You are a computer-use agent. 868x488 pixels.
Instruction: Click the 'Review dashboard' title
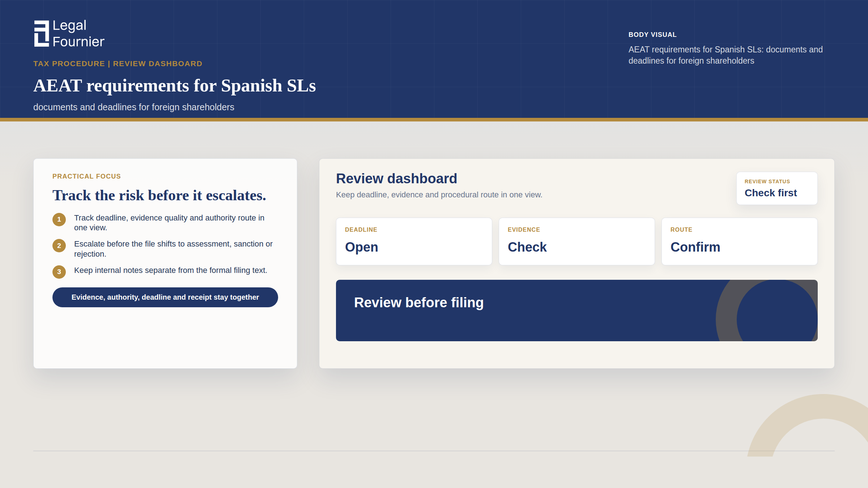[x=396, y=179]
